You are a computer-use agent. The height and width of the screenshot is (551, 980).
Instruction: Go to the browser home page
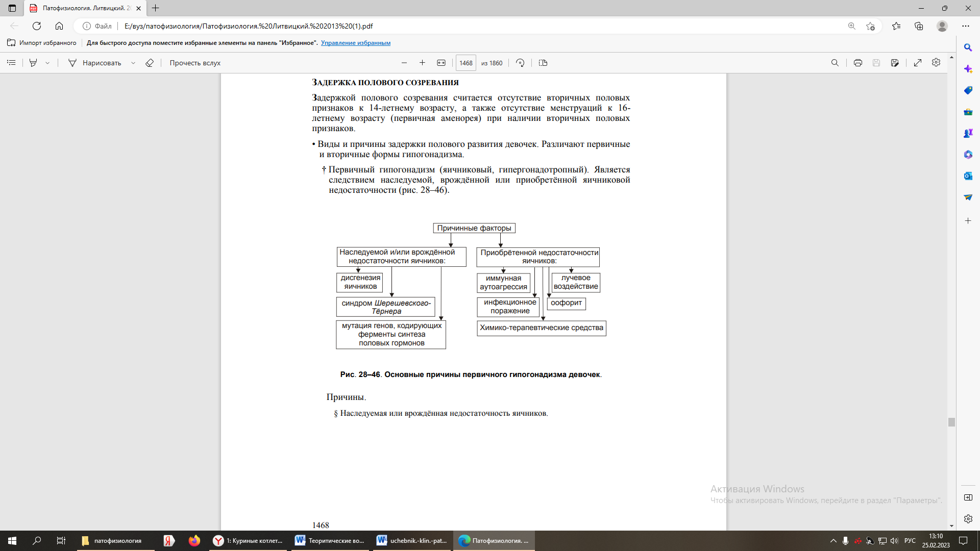click(x=59, y=26)
